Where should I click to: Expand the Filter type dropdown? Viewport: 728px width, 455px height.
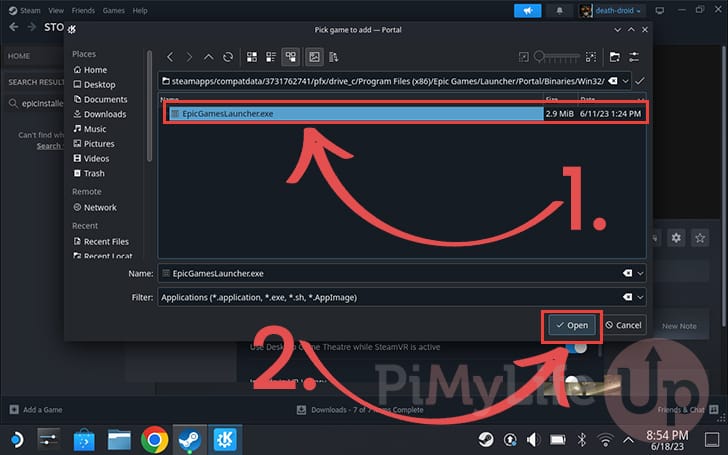[x=640, y=297]
